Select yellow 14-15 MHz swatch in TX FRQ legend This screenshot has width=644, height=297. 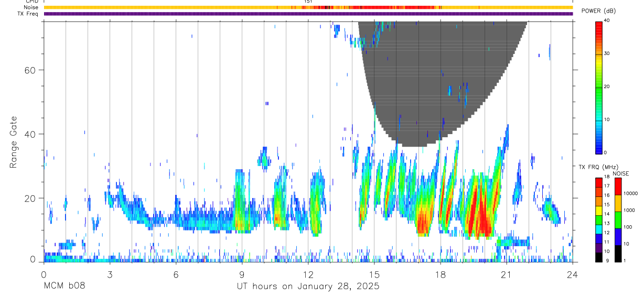pyautogui.click(x=599, y=210)
